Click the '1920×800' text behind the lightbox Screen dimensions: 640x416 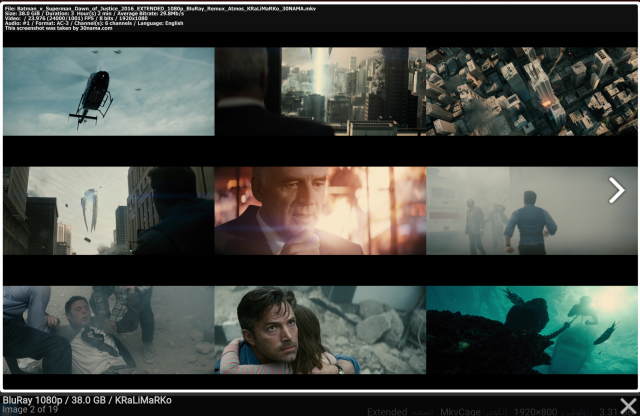click(535, 411)
